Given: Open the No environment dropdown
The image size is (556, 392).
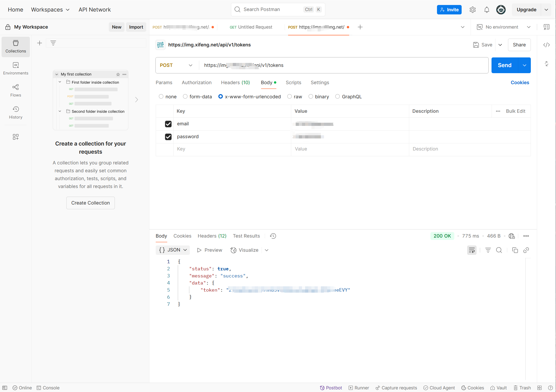Looking at the screenshot, I should pyautogui.click(x=504, y=27).
